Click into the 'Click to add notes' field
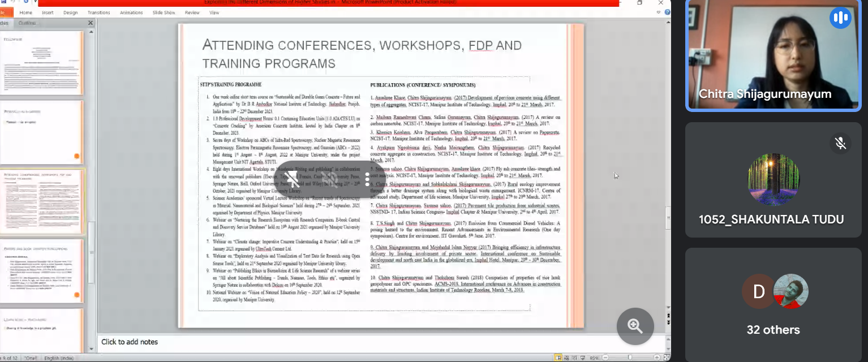The height and width of the screenshot is (362, 868). (130, 342)
